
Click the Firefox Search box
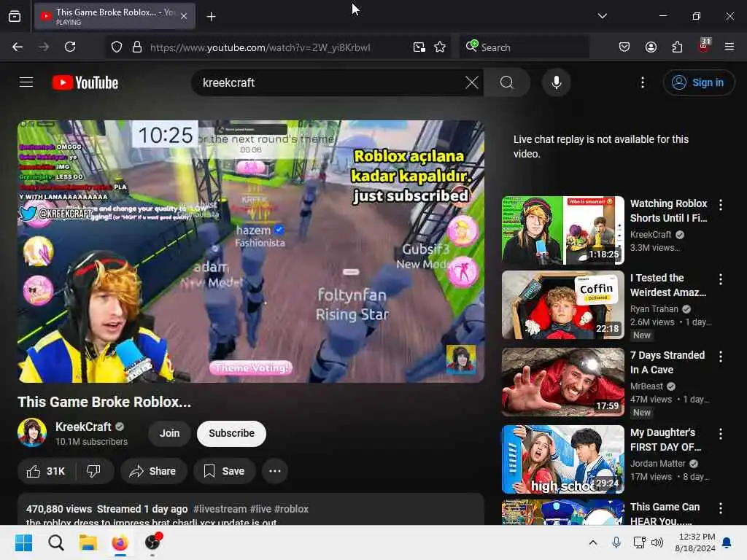[524, 47]
